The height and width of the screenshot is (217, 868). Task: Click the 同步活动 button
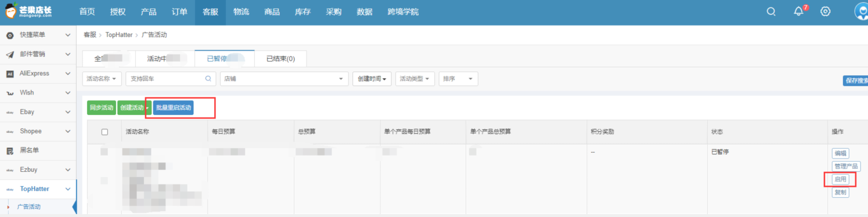pyautogui.click(x=102, y=108)
